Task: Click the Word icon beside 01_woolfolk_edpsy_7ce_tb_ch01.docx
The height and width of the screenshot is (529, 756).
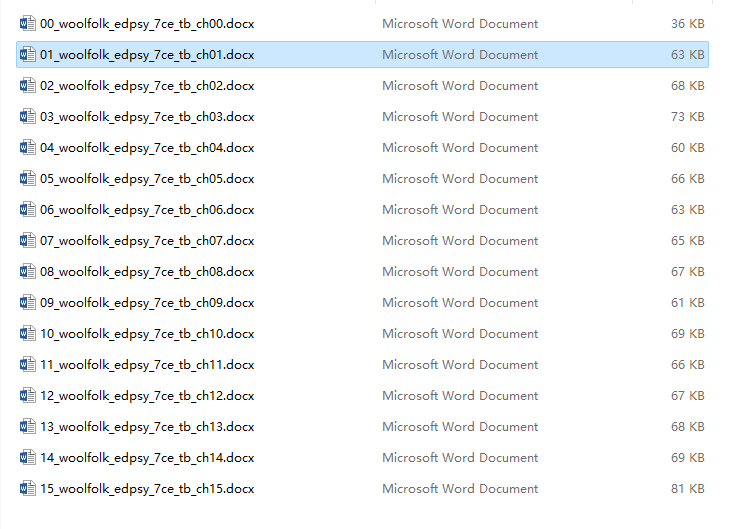Action: tap(27, 54)
